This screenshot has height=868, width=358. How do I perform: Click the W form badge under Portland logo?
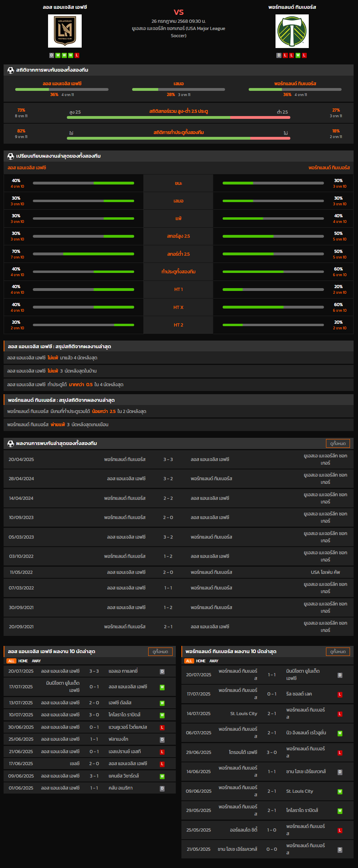(298, 55)
